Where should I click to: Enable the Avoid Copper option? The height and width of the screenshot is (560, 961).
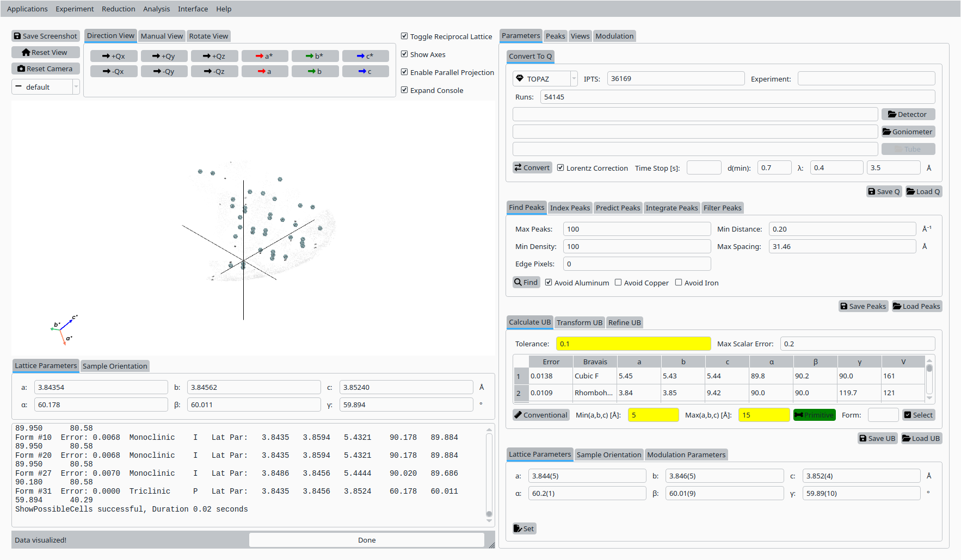(618, 283)
